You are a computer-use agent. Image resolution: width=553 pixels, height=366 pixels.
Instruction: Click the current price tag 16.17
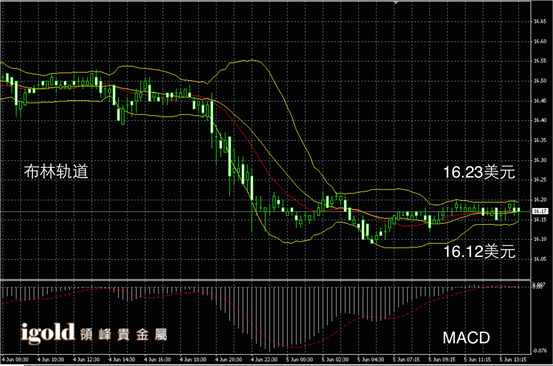540,211
